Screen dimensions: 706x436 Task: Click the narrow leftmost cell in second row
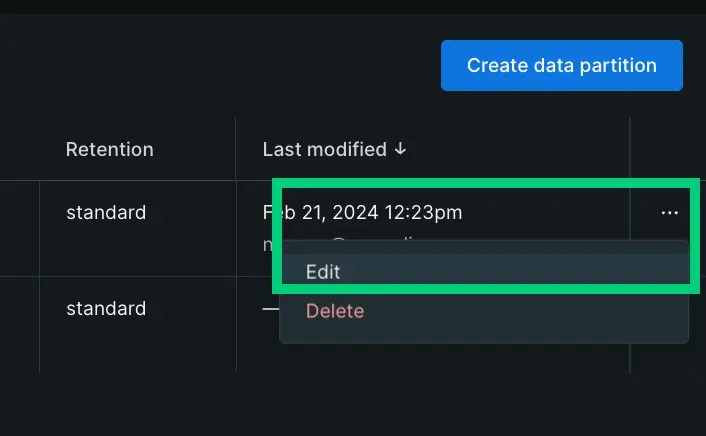pos(19,324)
